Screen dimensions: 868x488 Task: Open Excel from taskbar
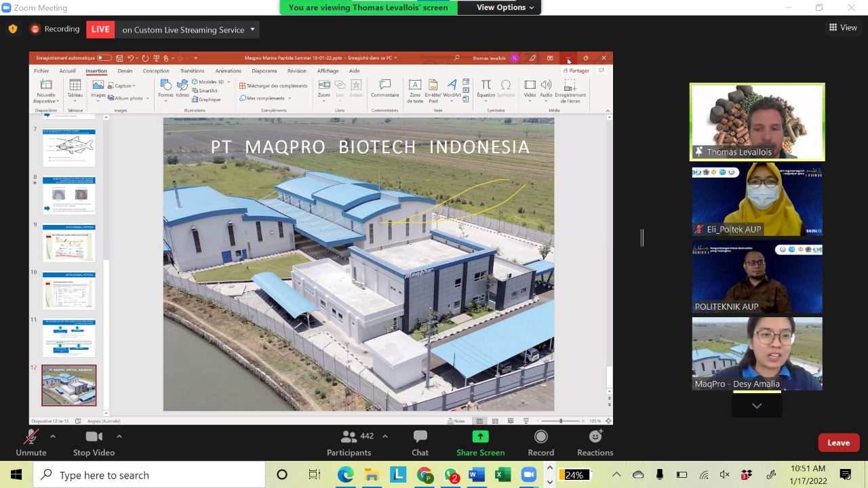(x=502, y=475)
